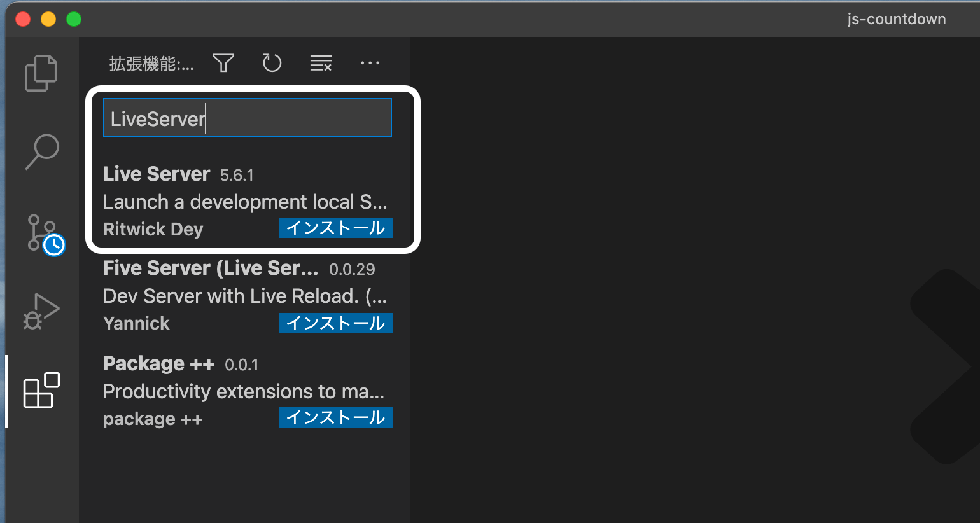
Task: Click the filter extensions funnel icon
Action: (x=223, y=63)
